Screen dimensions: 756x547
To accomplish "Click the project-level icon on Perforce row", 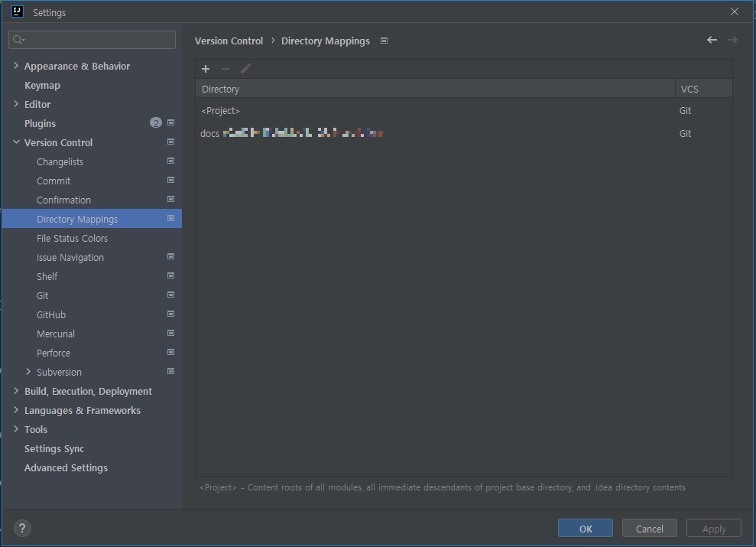I will [x=170, y=352].
